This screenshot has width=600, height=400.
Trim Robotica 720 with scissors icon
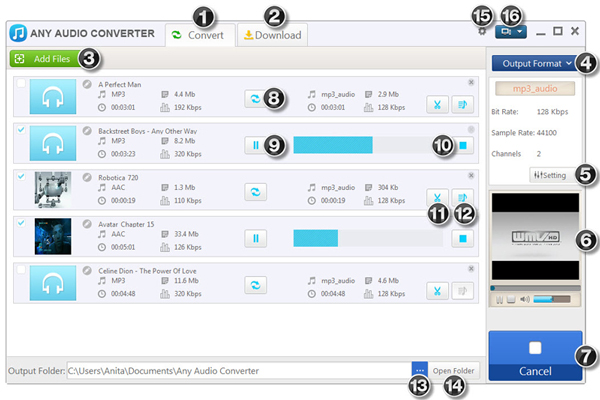pyautogui.click(x=437, y=198)
